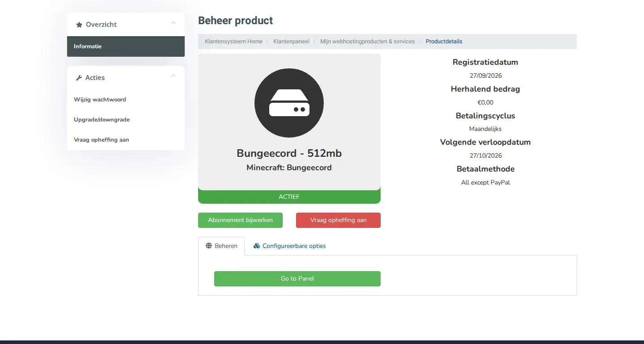This screenshot has width=644, height=344.
Task: Navigate to Mijn webhostingproducten & services breadcrumb
Action: pyautogui.click(x=368, y=42)
